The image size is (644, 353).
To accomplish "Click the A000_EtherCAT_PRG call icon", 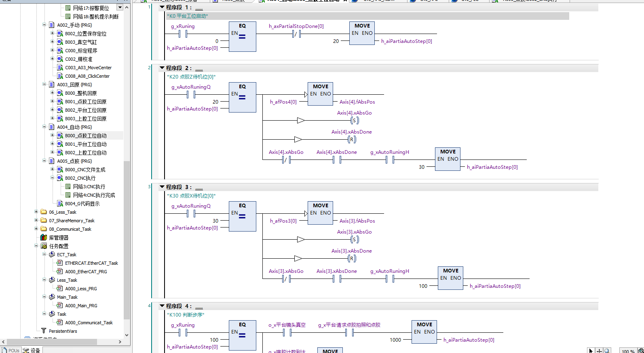I will 60,271.
